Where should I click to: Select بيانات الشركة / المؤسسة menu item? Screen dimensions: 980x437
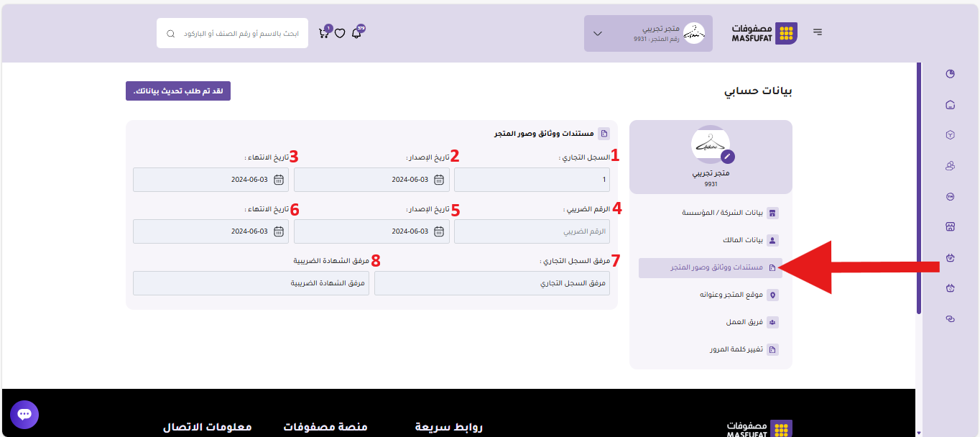[722, 213]
